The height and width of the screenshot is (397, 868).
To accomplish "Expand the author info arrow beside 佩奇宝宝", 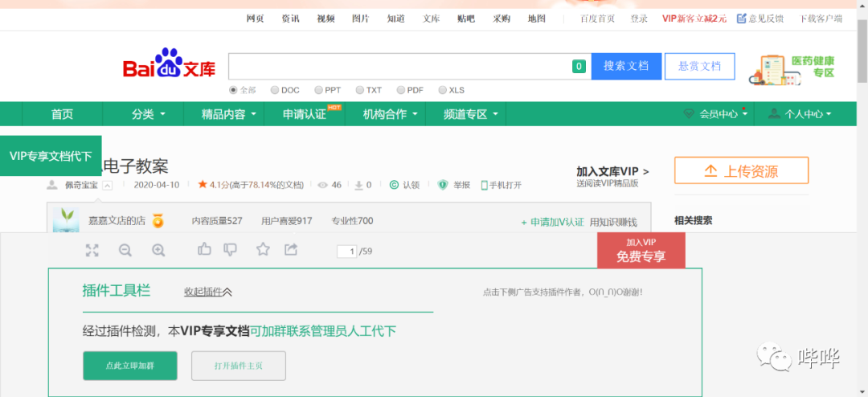I will coord(108,186).
